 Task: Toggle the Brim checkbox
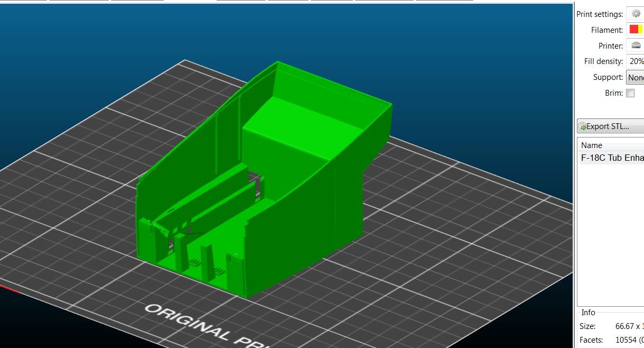point(630,93)
